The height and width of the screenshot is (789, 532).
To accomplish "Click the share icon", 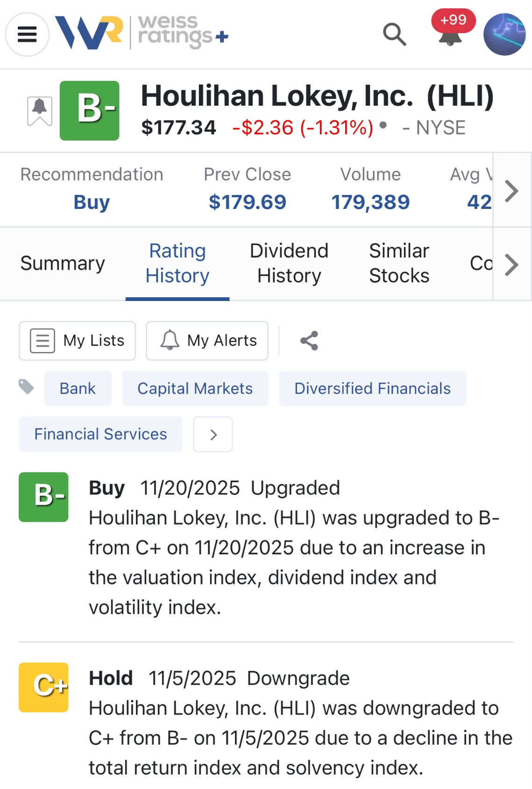I will (309, 341).
